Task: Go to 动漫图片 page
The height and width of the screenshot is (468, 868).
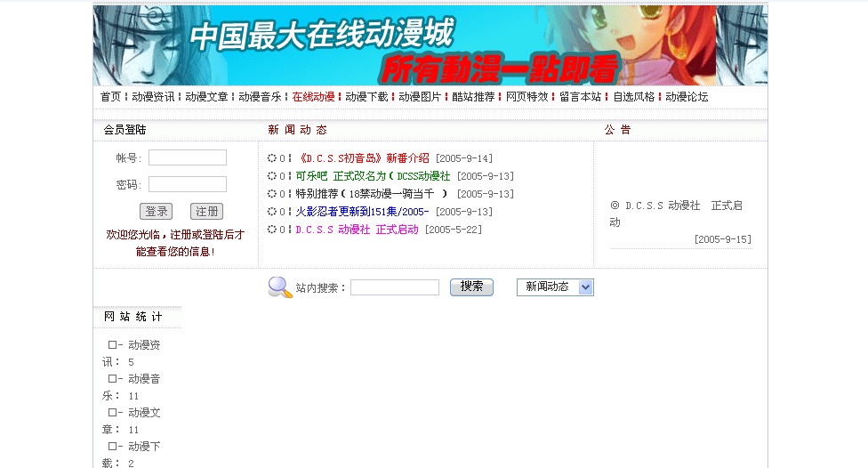Action: tap(420, 97)
